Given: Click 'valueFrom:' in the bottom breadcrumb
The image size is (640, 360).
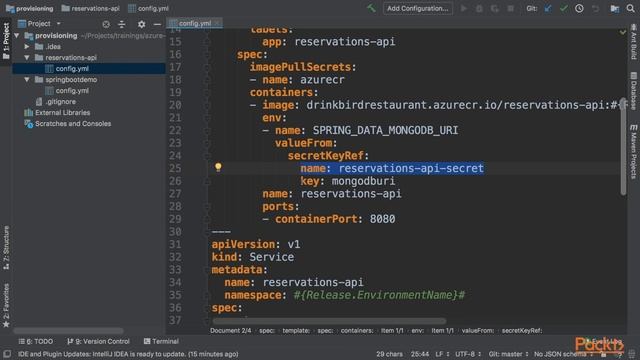Looking at the screenshot, I should 478,331.
